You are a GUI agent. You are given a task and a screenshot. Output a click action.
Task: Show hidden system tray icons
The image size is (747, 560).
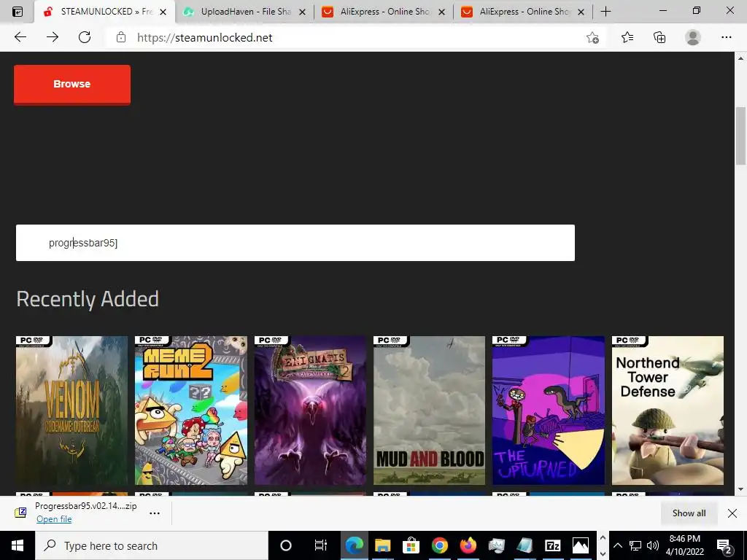click(x=617, y=545)
